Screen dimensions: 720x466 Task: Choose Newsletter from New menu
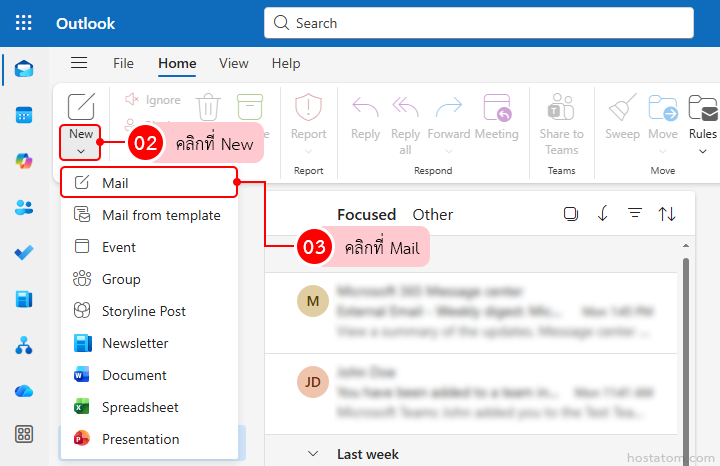coord(149,343)
